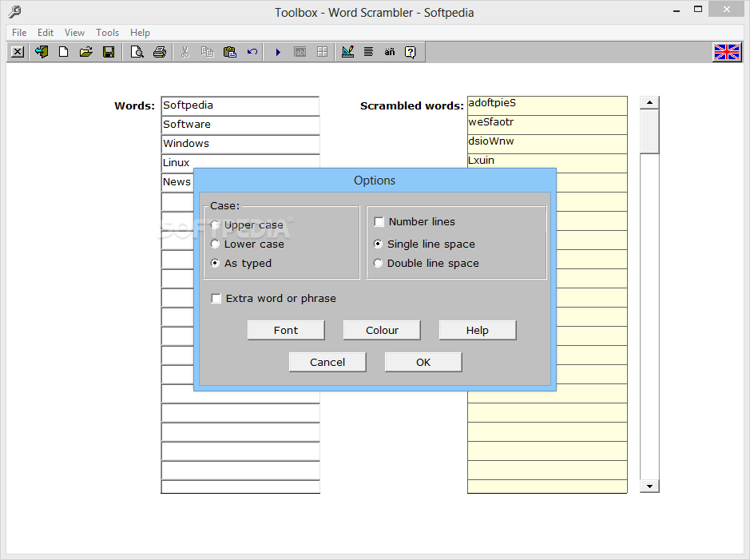Click the copy pages icon
The height and width of the screenshot is (560, 750).
click(207, 52)
